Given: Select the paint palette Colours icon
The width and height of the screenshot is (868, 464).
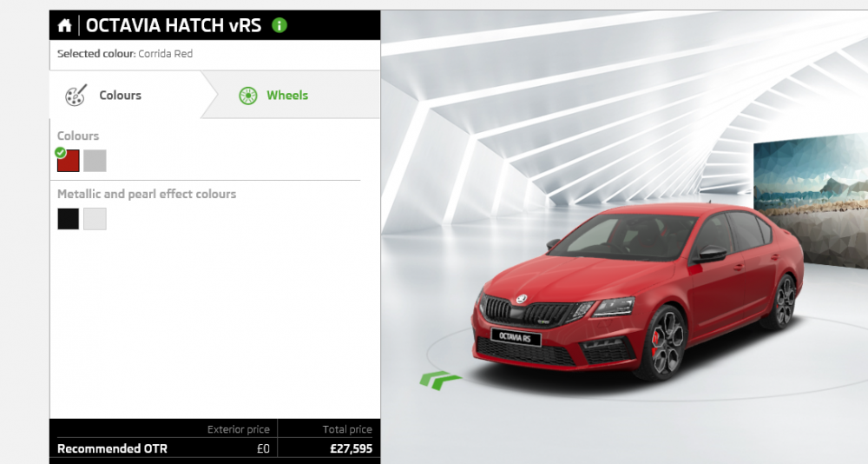Looking at the screenshot, I should (x=76, y=96).
